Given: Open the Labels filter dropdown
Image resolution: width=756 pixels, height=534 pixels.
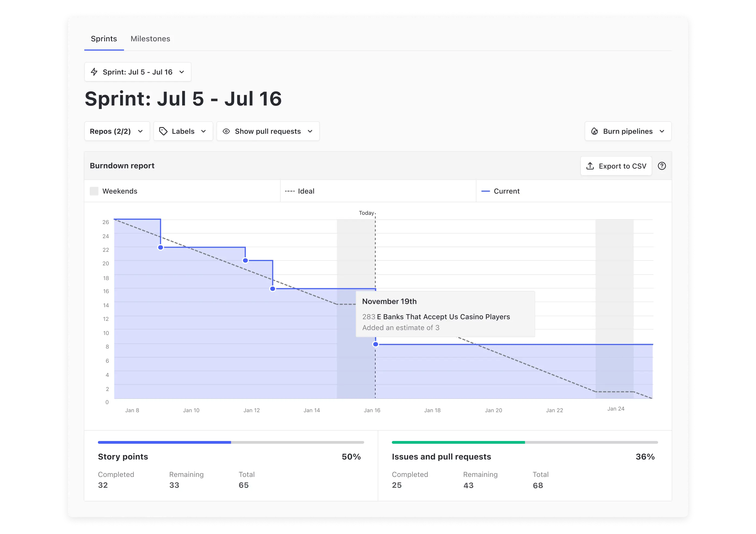Looking at the screenshot, I should [x=183, y=131].
